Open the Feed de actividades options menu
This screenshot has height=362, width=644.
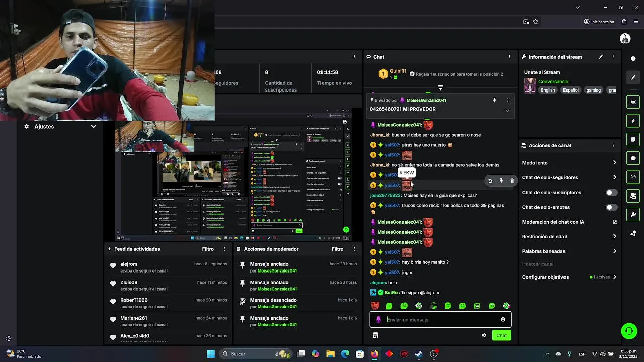(224, 249)
